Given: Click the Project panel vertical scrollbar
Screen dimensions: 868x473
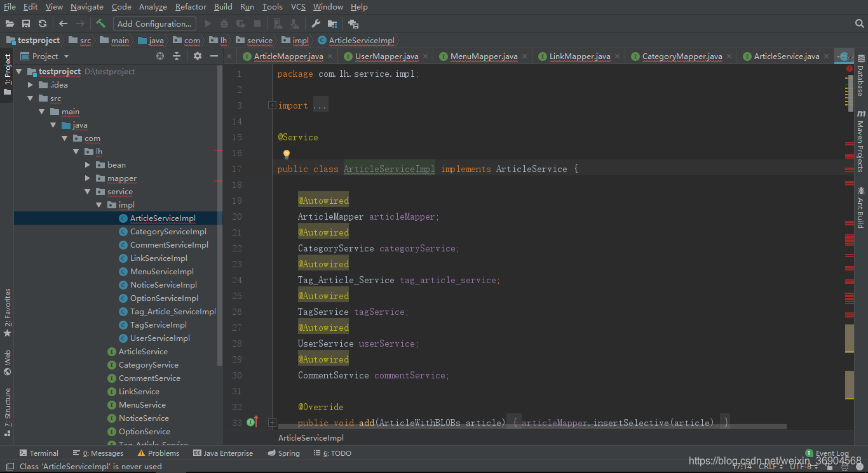Looking at the screenshot, I should click(220, 216).
